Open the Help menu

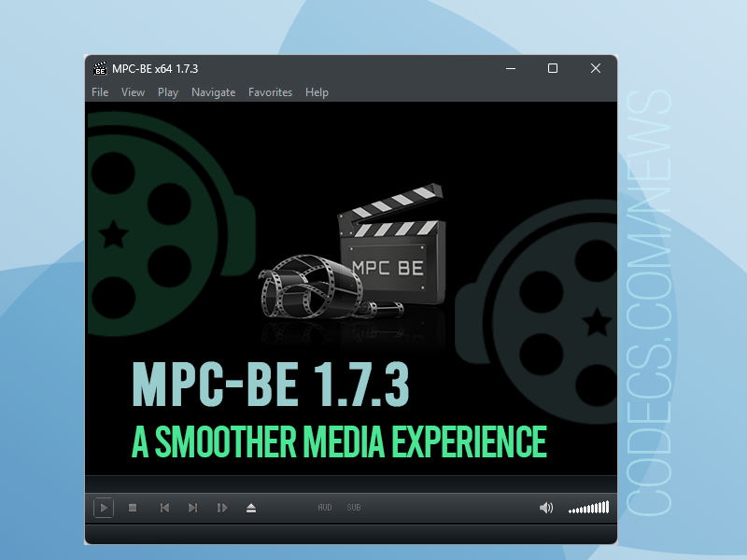tap(317, 92)
